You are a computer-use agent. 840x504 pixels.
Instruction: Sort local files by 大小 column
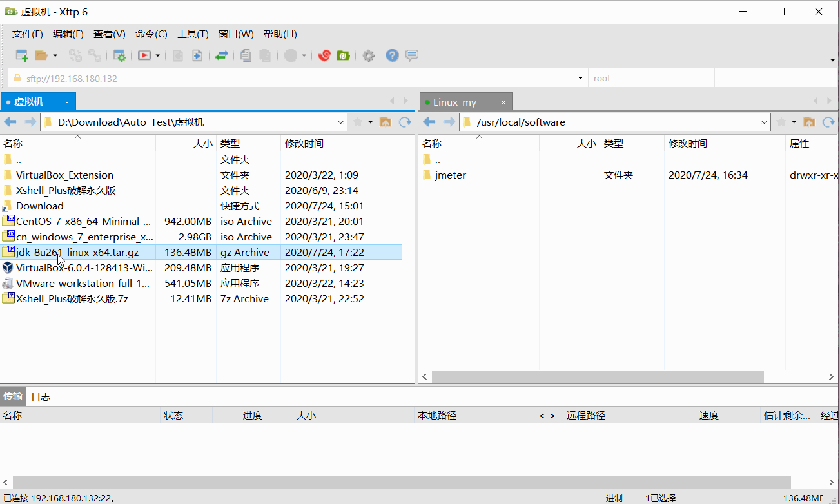186,144
